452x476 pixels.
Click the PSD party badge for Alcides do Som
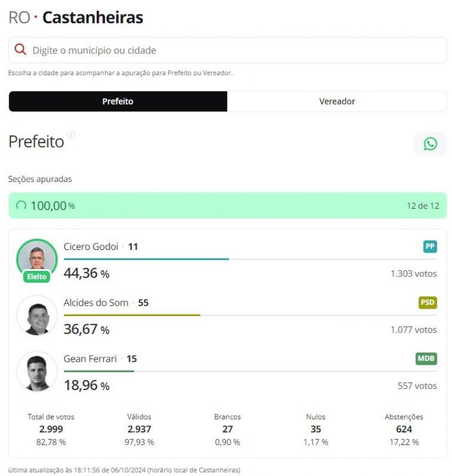click(x=429, y=302)
